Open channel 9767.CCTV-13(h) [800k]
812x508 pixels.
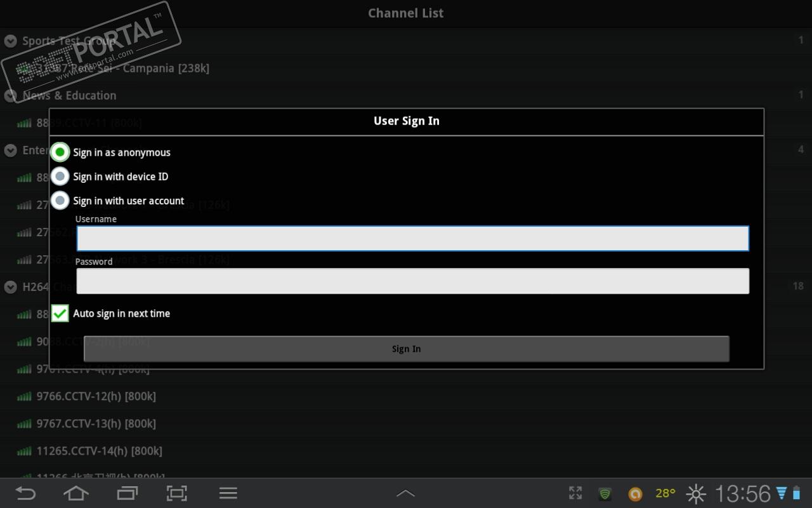coord(406,424)
